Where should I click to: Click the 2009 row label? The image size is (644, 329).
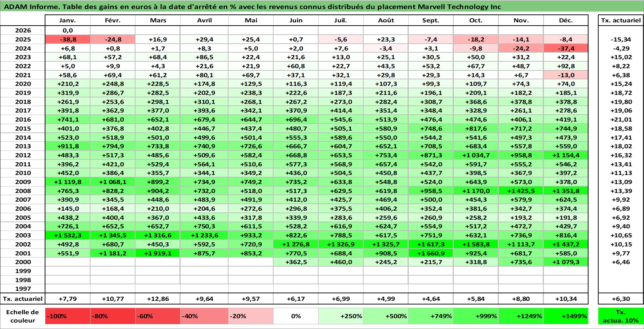tap(23, 182)
